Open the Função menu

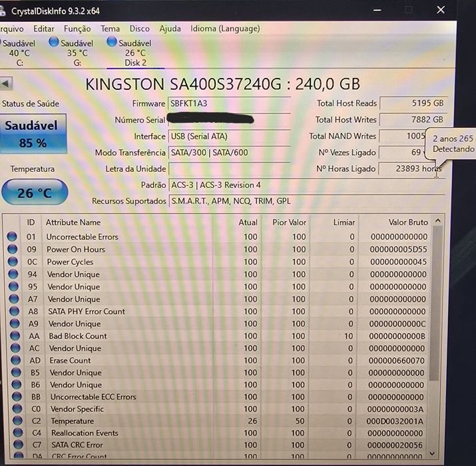77,29
